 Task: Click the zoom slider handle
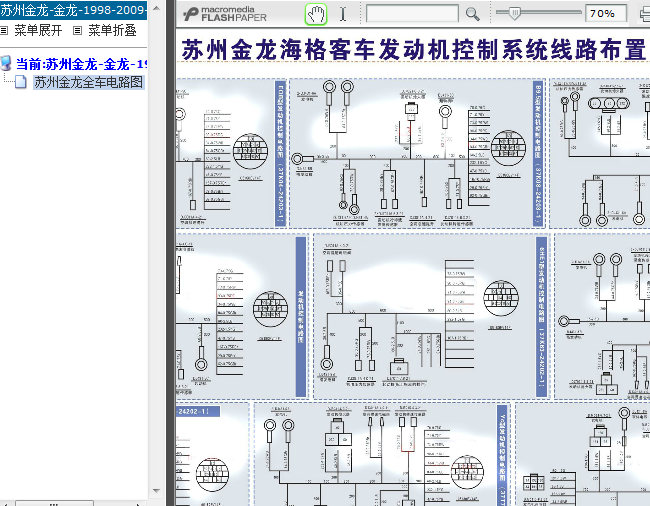514,13
